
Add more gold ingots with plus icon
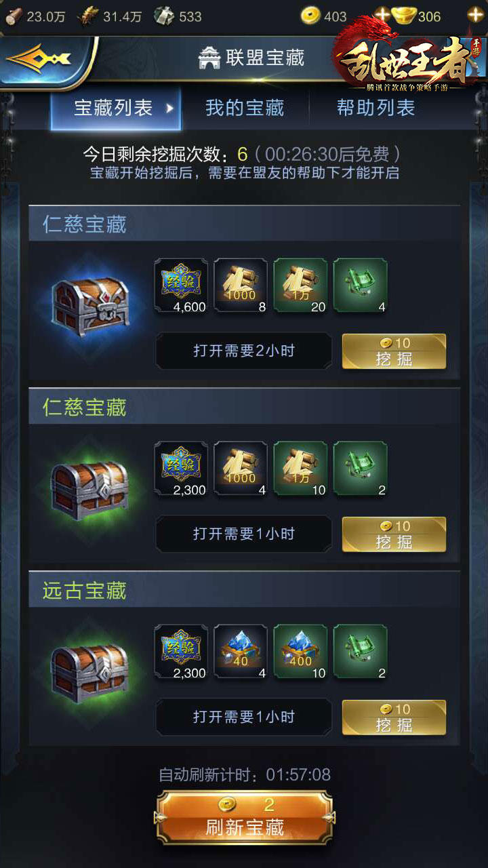pos(475,15)
